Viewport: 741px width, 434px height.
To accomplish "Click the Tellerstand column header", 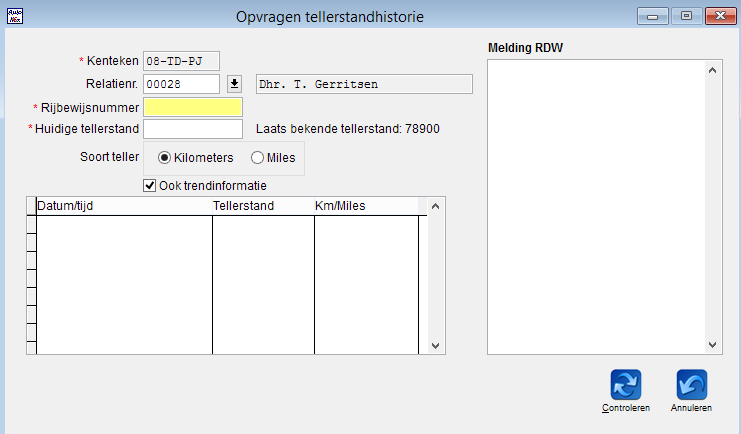I will 263,206.
